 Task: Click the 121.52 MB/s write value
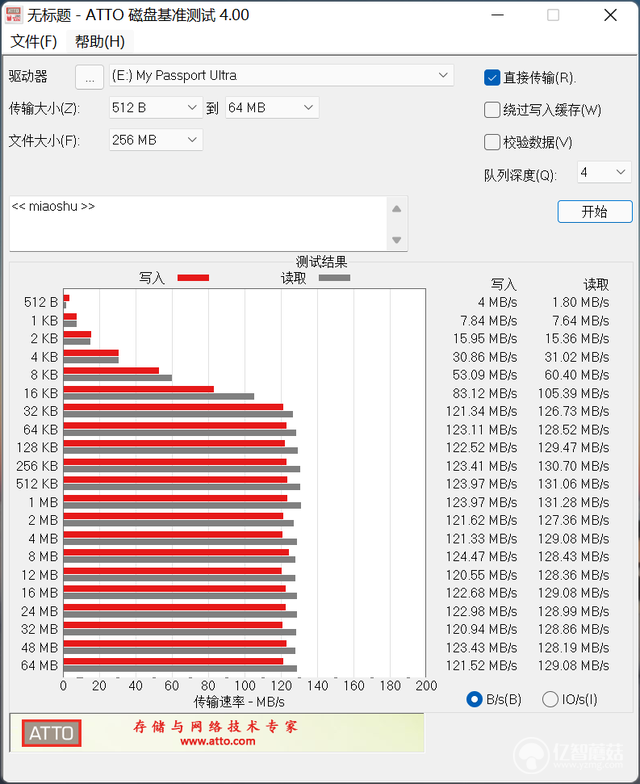482,666
